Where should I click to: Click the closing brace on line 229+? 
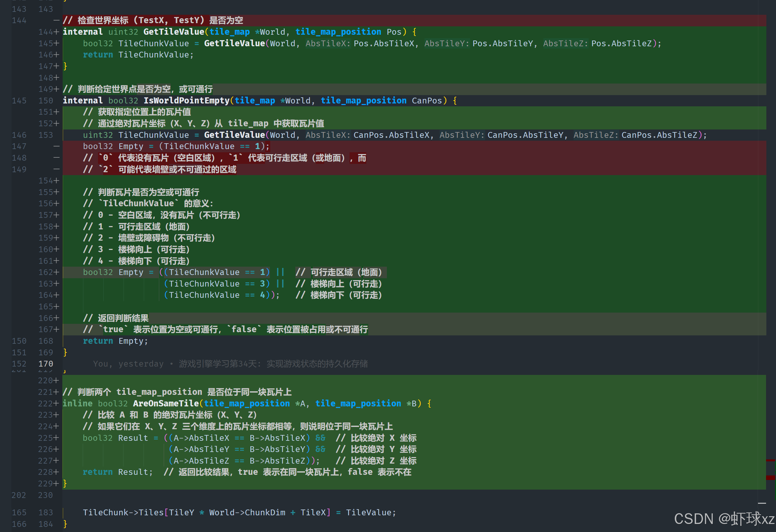click(x=65, y=483)
